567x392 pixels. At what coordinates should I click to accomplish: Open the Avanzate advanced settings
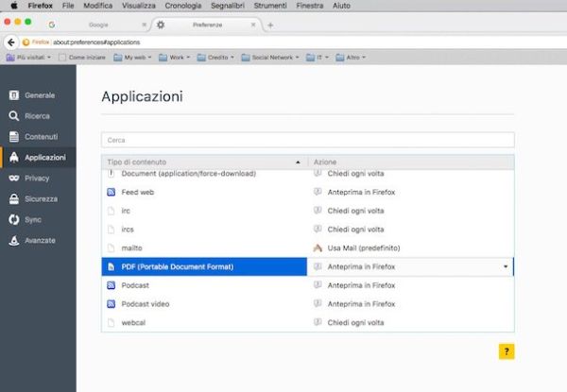(x=38, y=240)
